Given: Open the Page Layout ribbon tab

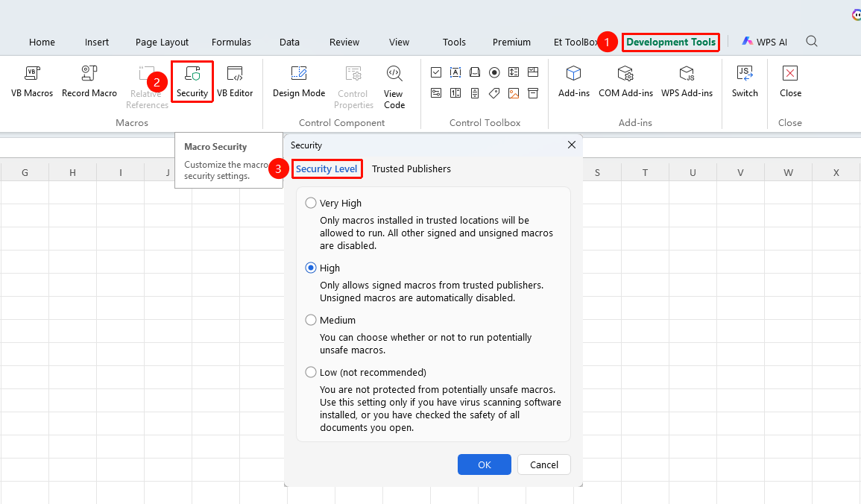Looking at the screenshot, I should (x=162, y=42).
